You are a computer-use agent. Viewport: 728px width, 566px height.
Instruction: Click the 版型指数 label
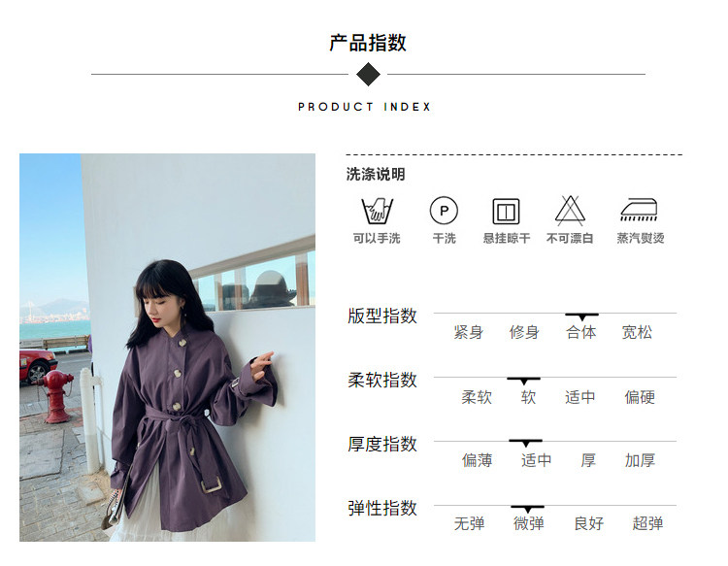coord(382,316)
